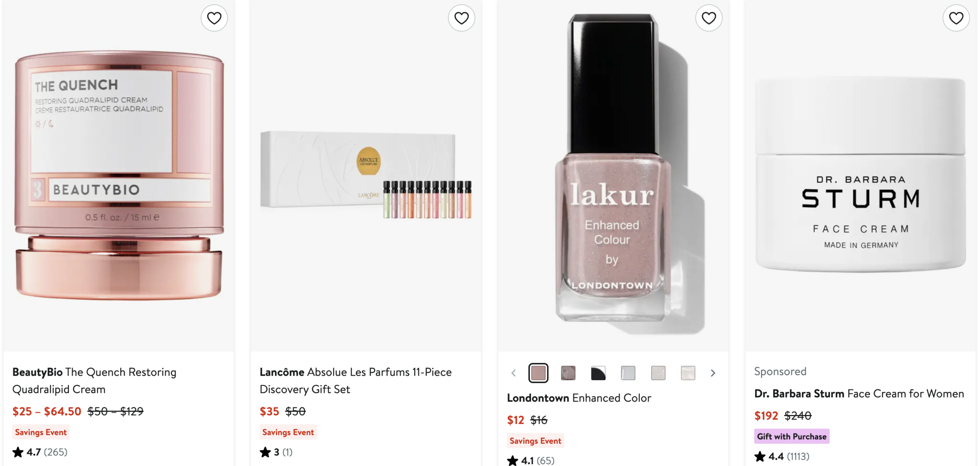
Task: Open Dr. Barbara Sturm Face Cream title link
Action: (859, 394)
